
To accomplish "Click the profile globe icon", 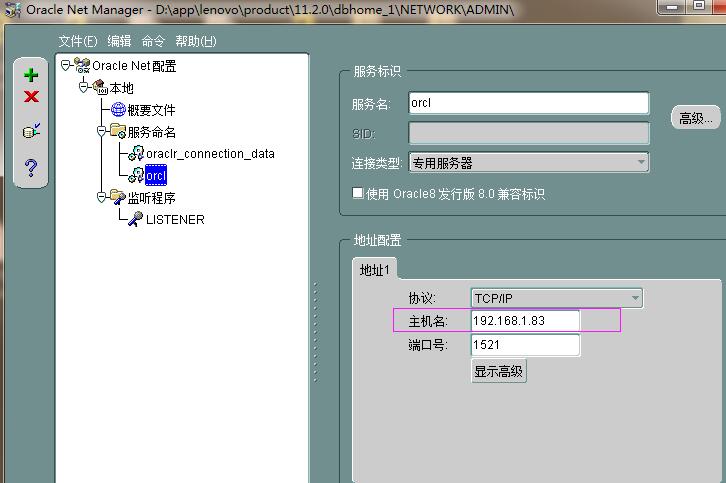I will [119, 109].
